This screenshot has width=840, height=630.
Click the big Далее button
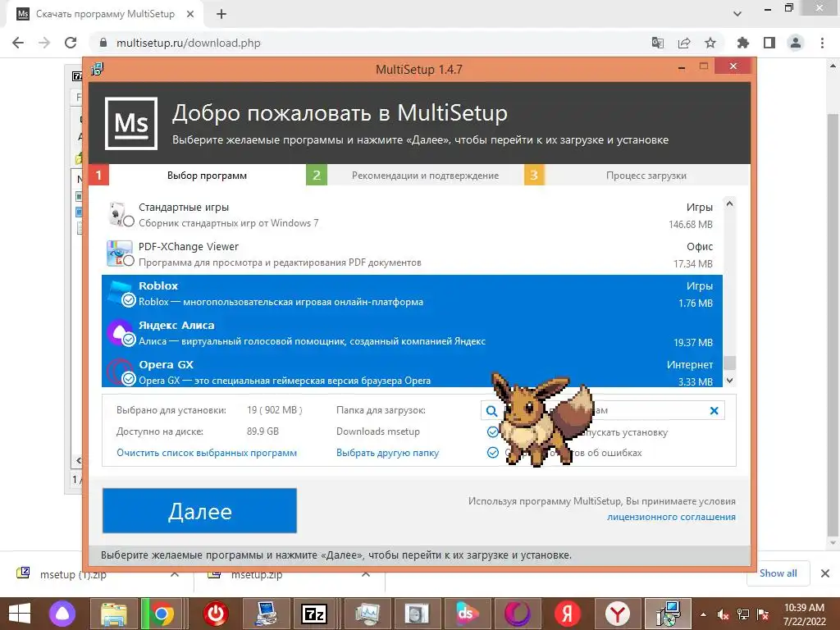199,510
